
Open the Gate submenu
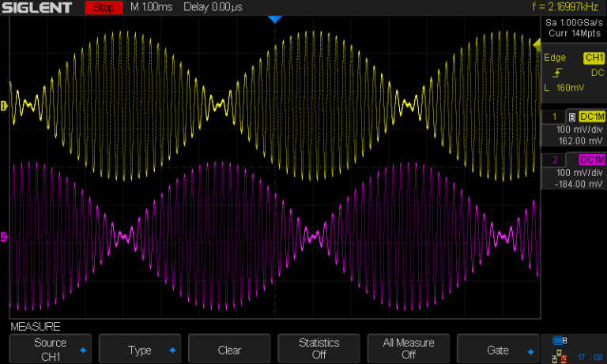point(498,349)
